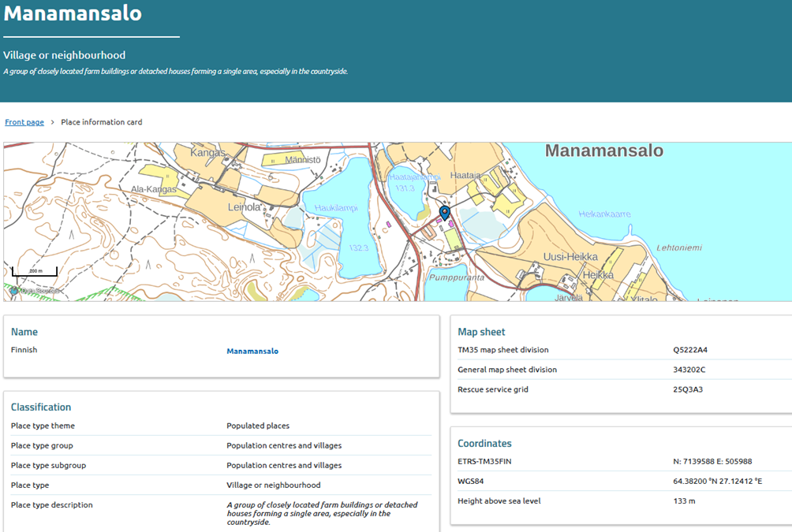Click the Leinola label on the map

pos(244,206)
